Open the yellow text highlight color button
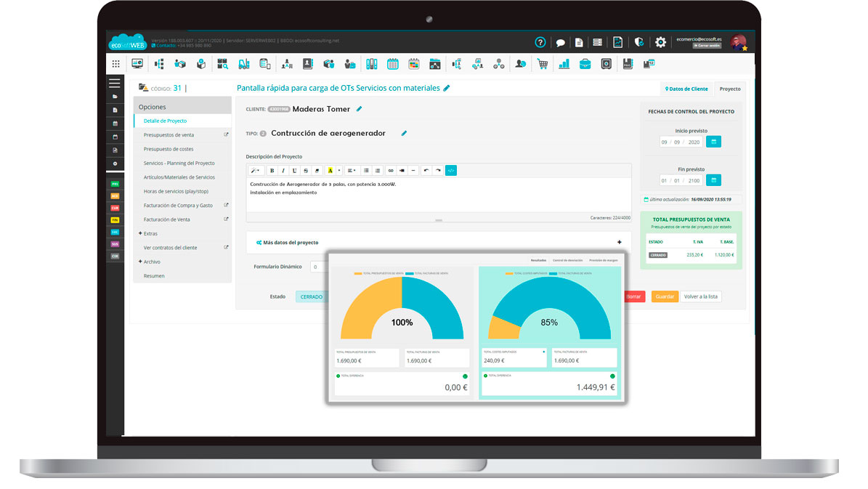Screen dimensions: 868x489 pyautogui.click(x=330, y=171)
